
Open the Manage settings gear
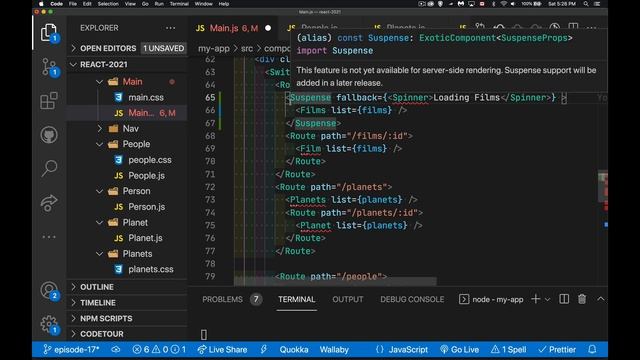(x=49, y=324)
